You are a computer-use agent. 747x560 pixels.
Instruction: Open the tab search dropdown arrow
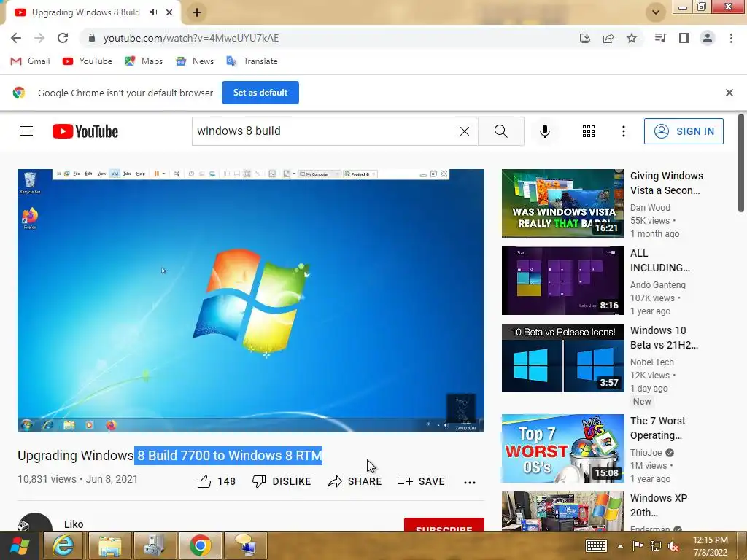(656, 12)
